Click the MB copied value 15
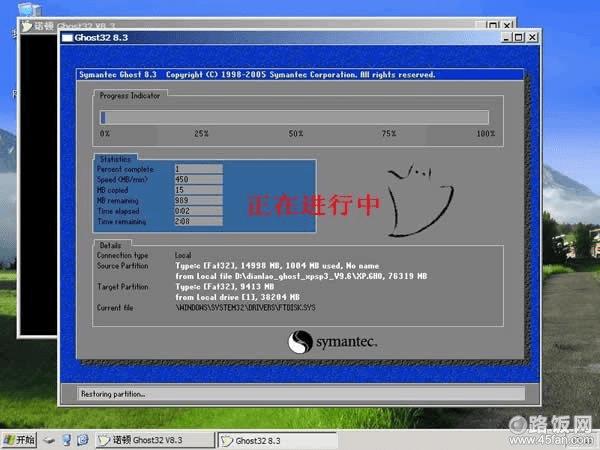The height and width of the screenshot is (450, 600). click(x=199, y=190)
